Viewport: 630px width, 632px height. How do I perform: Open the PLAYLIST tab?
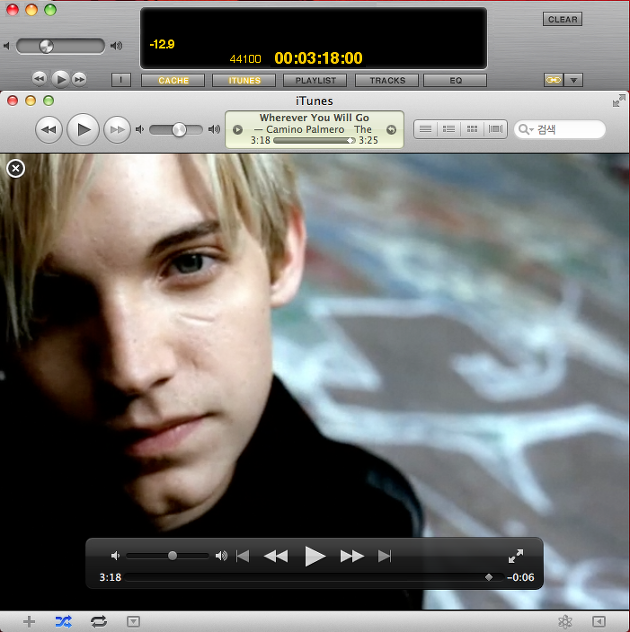pos(315,80)
